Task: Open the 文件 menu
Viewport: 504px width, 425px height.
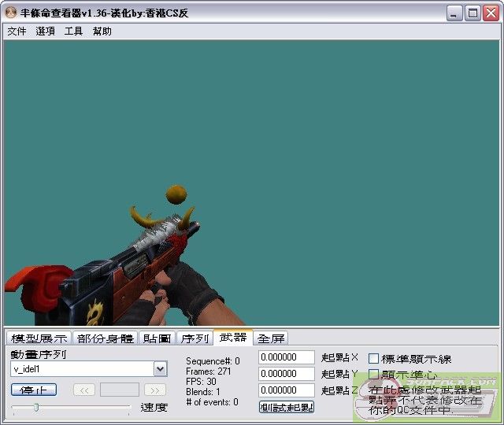Action: tap(17, 31)
